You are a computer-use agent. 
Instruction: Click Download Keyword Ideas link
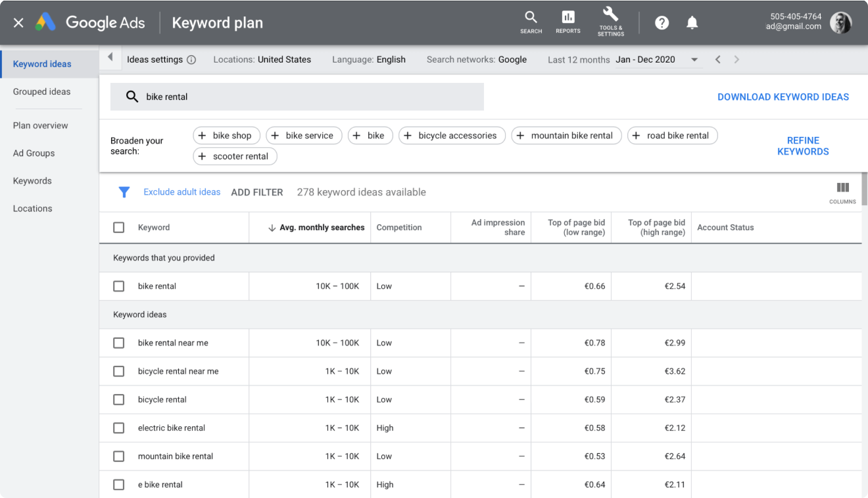point(783,97)
